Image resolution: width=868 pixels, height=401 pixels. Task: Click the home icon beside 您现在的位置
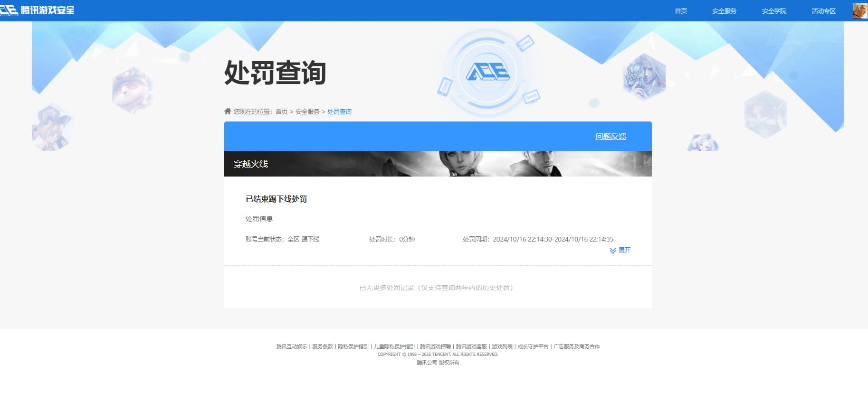(x=228, y=111)
